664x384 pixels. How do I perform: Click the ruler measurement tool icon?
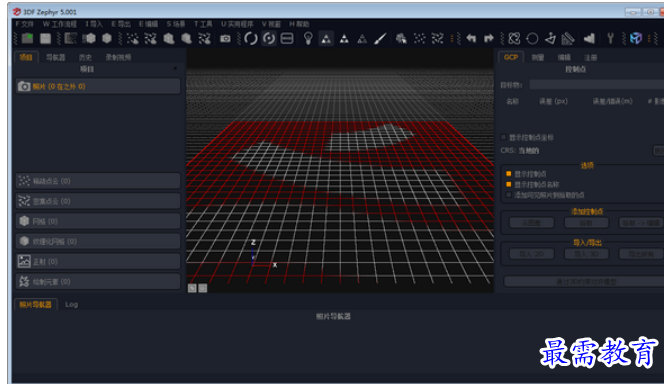(568, 39)
